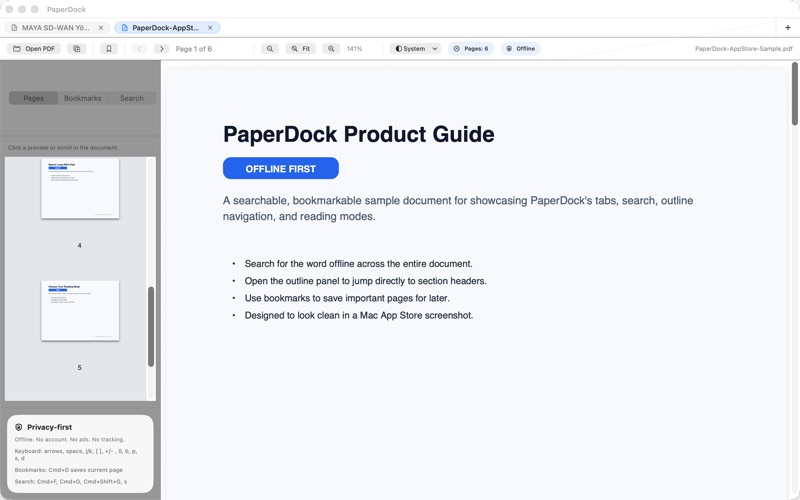The width and height of the screenshot is (800, 500).
Task: Click 'Bookmarks: Cmd+D saves current page' text
Action: click(x=68, y=470)
